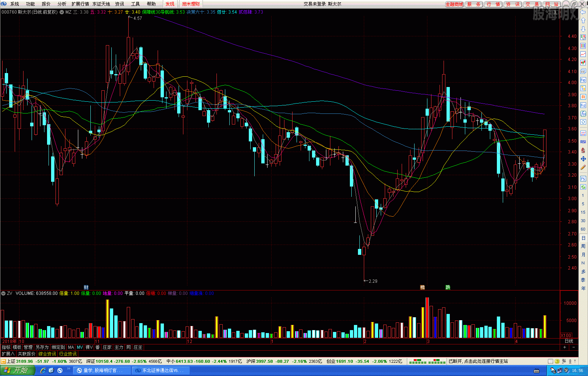
Task: Open the stacked windows icon in sidebar
Action: (583, 71)
